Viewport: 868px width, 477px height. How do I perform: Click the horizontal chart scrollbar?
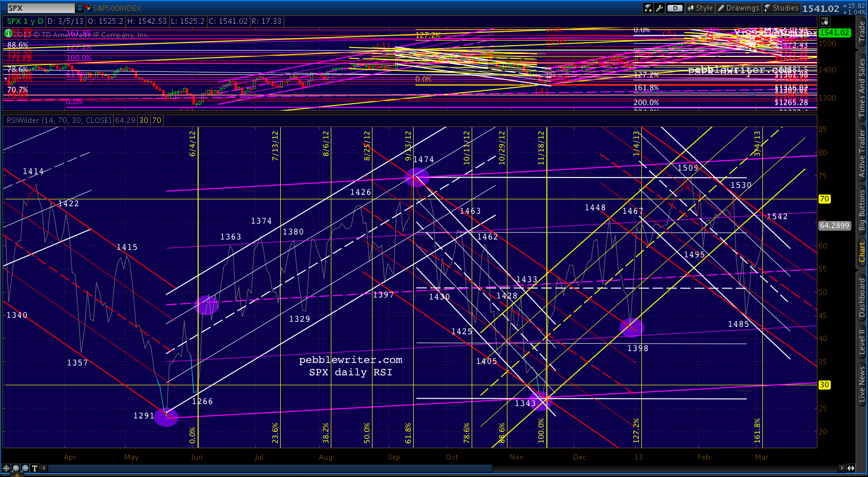pos(270,468)
